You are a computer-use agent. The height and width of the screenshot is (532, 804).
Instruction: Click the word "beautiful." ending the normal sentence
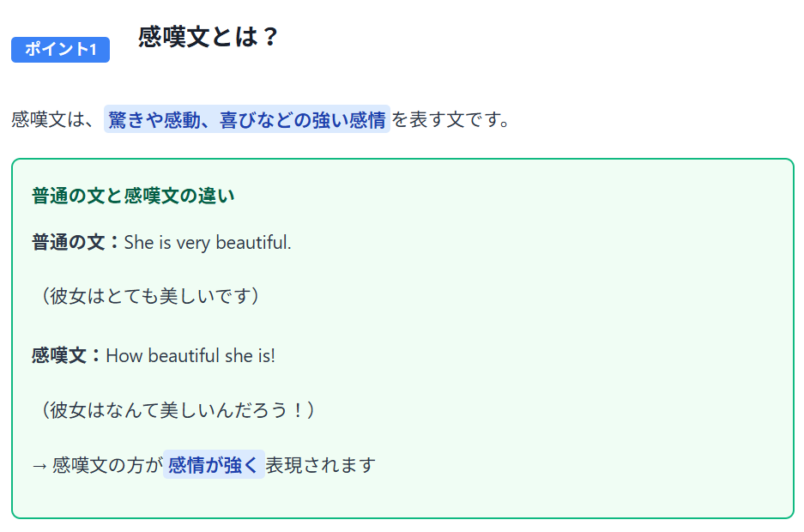click(254, 243)
